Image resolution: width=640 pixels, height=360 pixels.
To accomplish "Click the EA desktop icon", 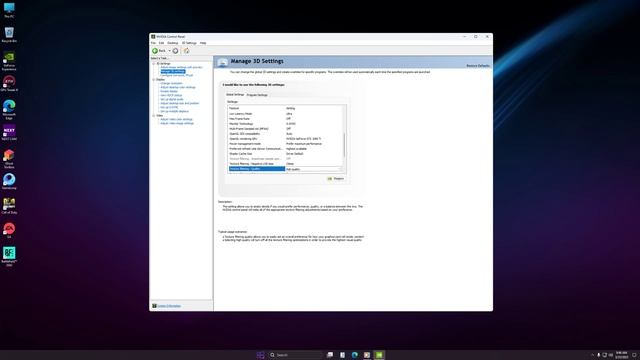I will point(9,231).
